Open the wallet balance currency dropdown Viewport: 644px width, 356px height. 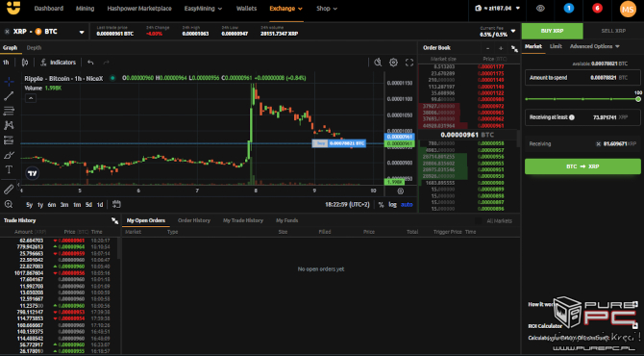pos(497,9)
